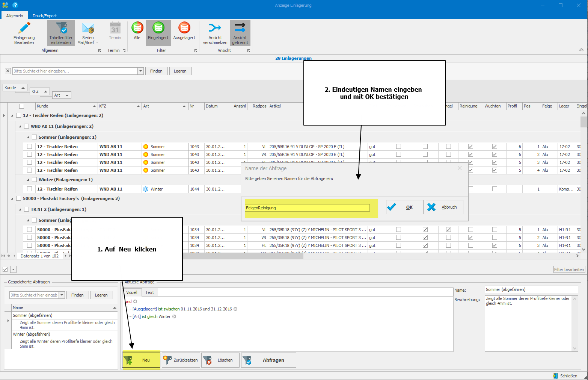Open Allgemein group dialog launcher
The height and width of the screenshot is (380, 588).
tap(100, 50)
